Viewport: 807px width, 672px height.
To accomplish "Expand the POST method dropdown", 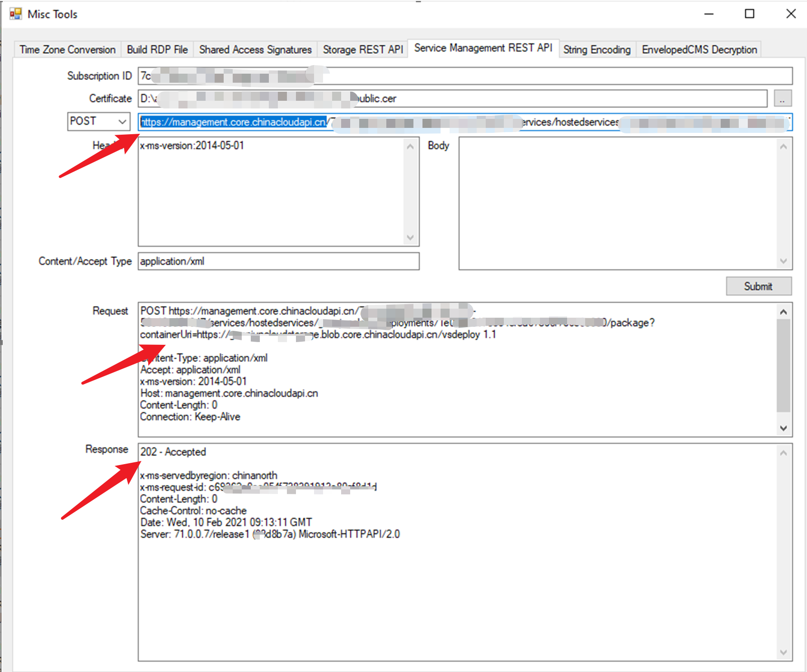I will [122, 122].
